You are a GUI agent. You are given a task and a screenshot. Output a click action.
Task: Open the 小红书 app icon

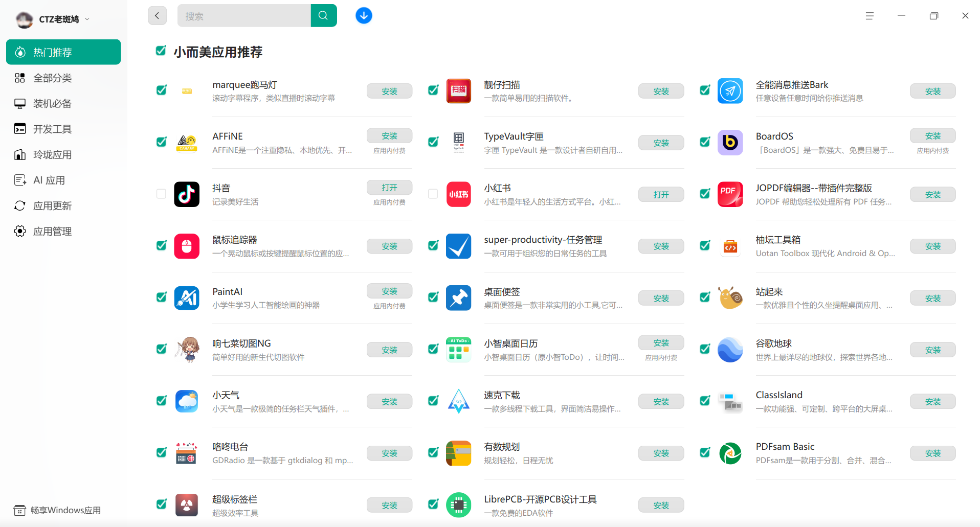[x=458, y=194]
